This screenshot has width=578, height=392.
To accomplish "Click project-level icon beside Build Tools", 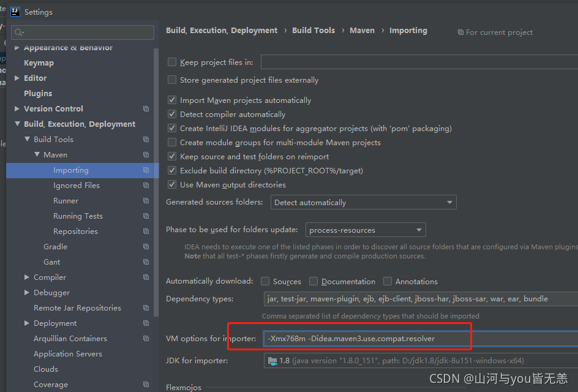I will [x=146, y=140].
